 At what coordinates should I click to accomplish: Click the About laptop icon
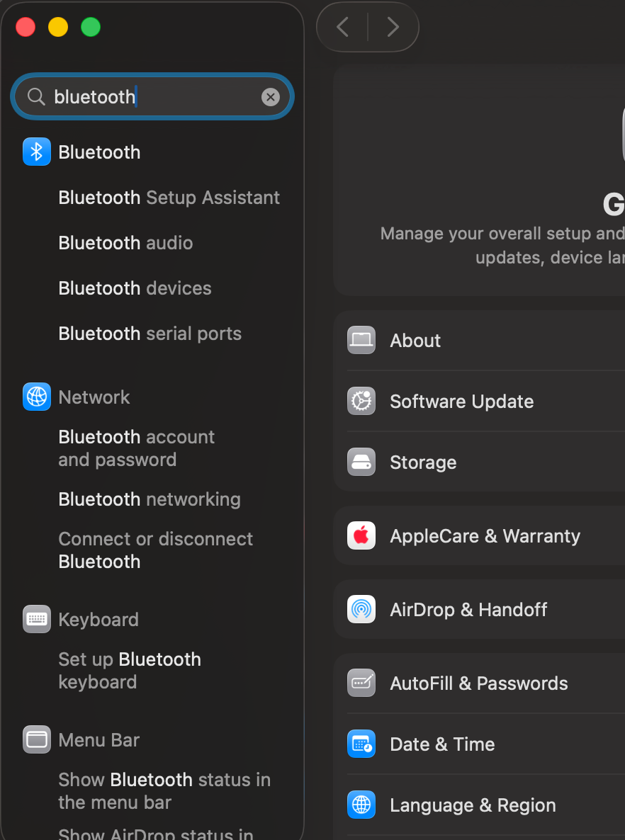pyautogui.click(x=361, y=340)
